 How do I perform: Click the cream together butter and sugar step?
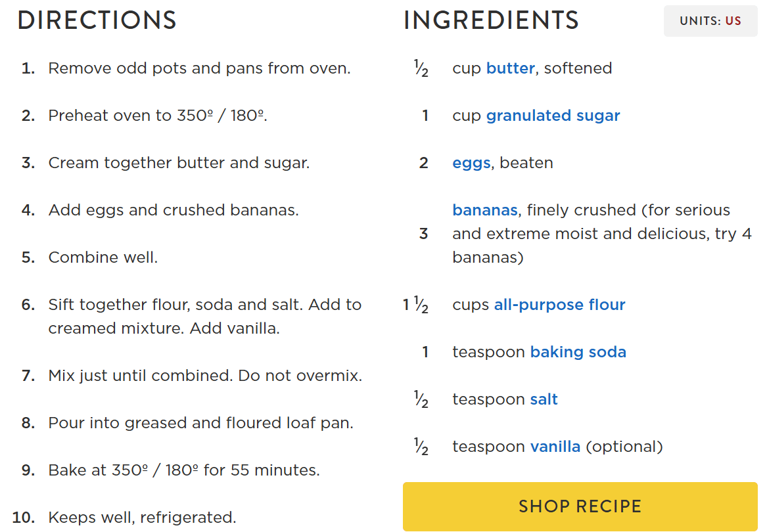pos(179,163)
